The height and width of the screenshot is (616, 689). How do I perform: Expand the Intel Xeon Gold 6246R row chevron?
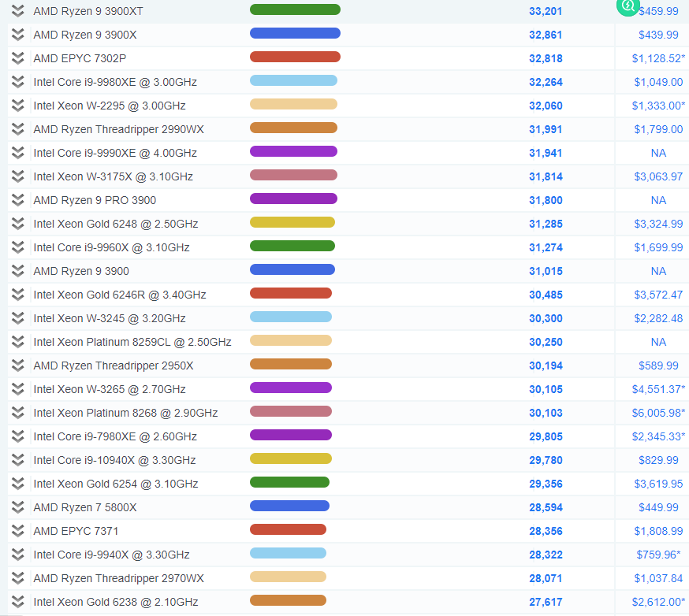pyautogui.click(x=17, y=295)
